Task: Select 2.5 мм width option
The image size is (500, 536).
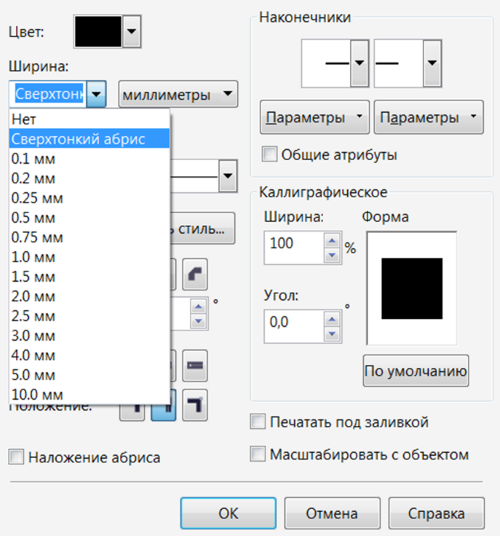Action: point(89,316)
